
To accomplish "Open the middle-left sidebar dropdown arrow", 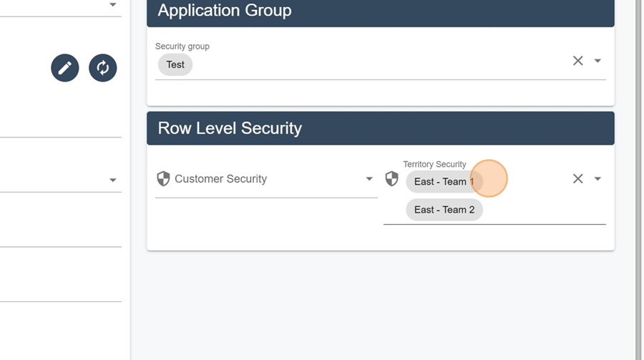I will click(x=112, y=180).
